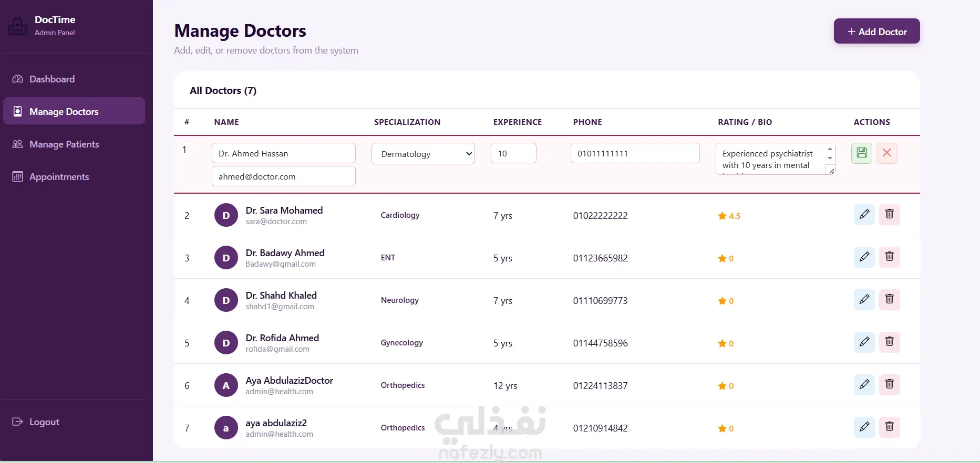Go to Dashboard in the sidebar

pyautogui.click(x=51, y=79)
